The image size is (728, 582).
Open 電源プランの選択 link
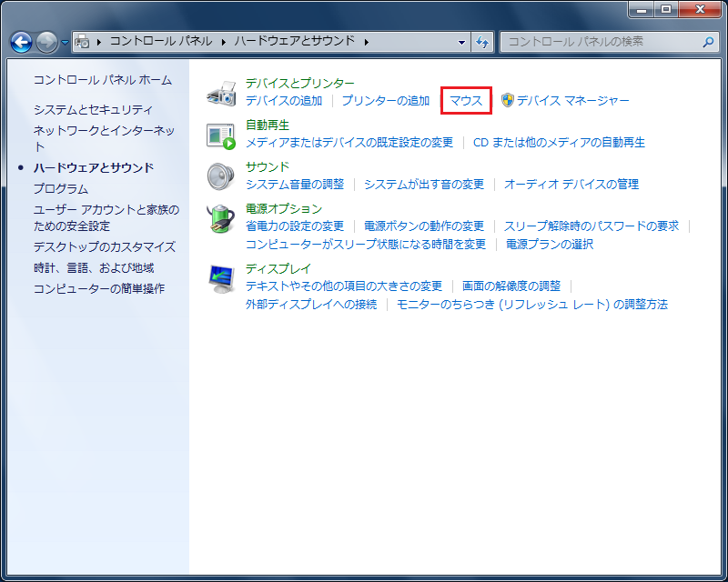pos(550,245)
